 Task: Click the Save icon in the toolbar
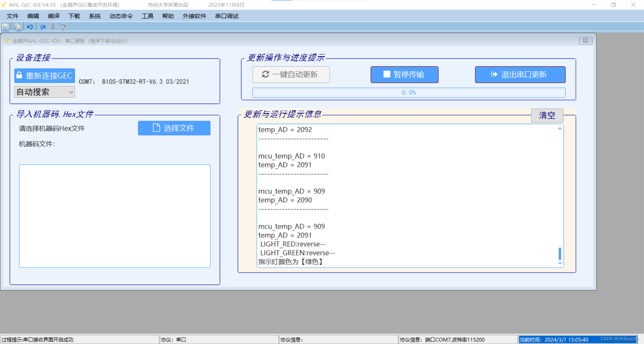click(5, 27)
